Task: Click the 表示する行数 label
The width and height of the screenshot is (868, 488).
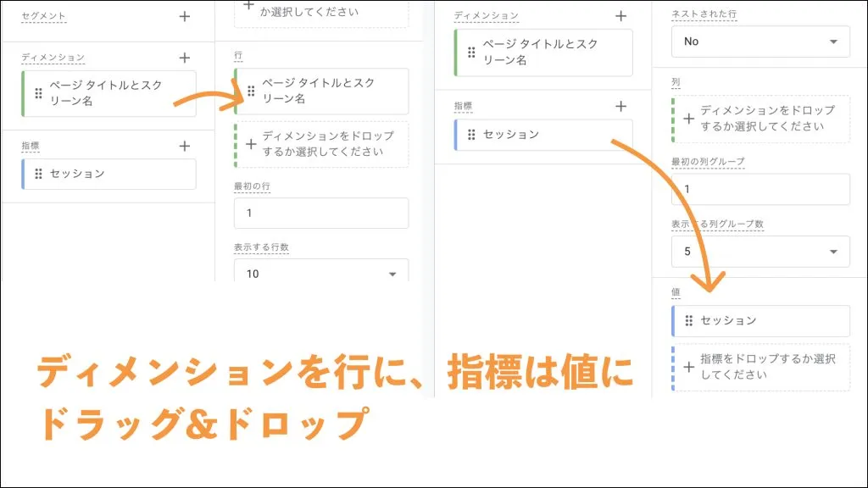Action: 261,247
